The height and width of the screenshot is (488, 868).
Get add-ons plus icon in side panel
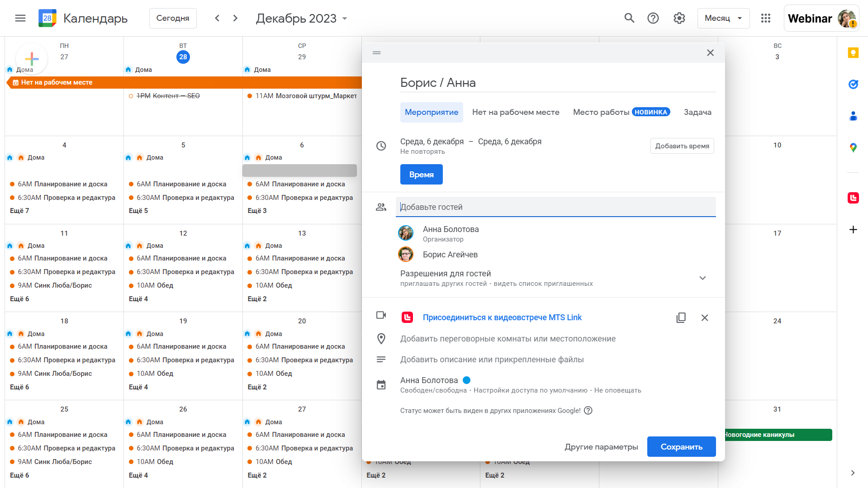click(x=853, y=229)
